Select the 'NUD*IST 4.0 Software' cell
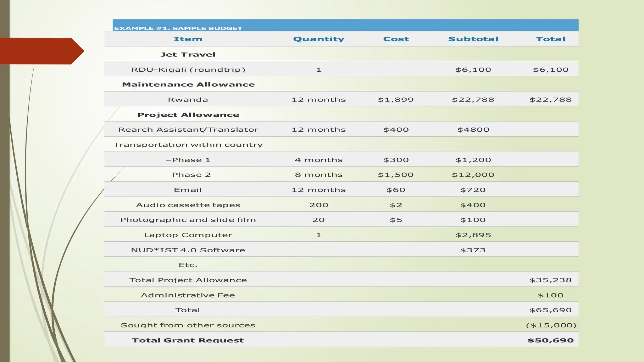The image size is (644, 362). click(188, 250)
